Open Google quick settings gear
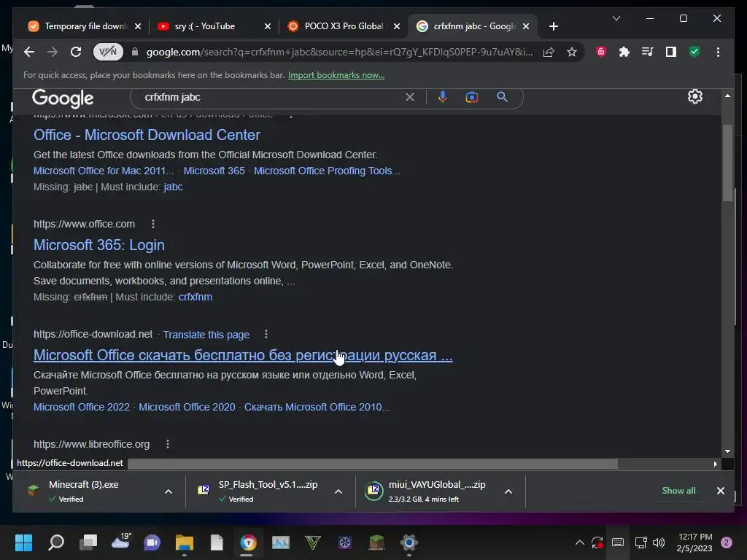747x560 pixels. coord(695,97)
